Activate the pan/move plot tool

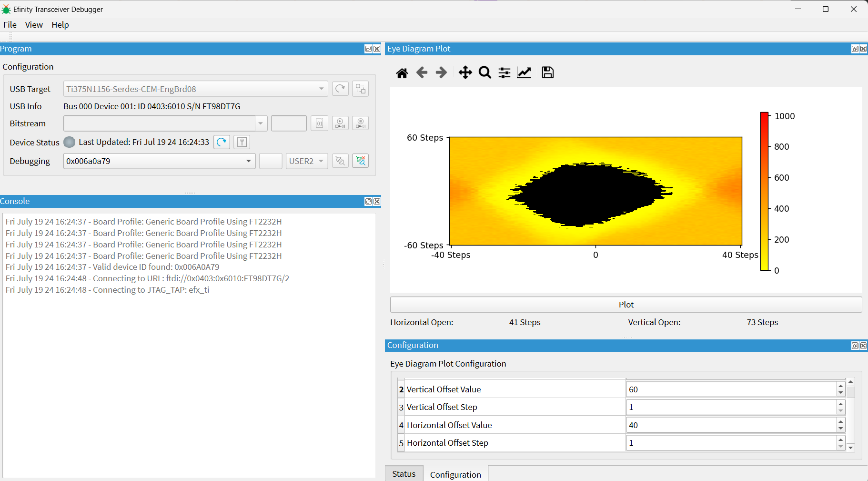[465, 72]
